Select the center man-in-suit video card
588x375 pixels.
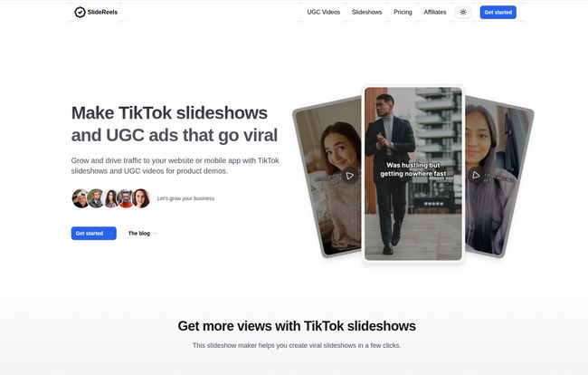point(413,174)
